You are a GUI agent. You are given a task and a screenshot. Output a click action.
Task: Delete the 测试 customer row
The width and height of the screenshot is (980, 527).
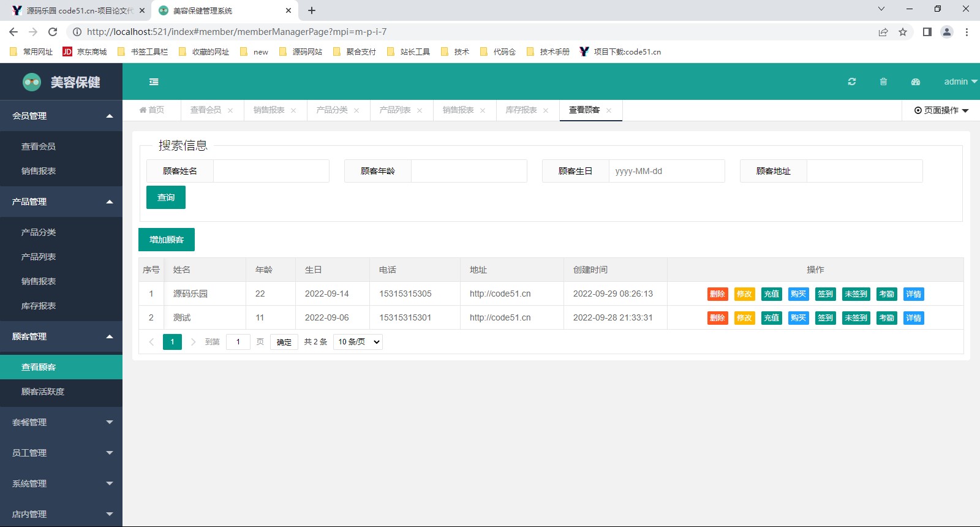click(x=717, y=318)
